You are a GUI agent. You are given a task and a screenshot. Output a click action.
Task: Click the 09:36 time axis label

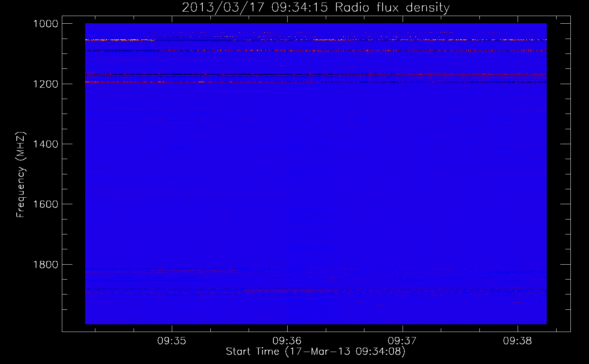(287, 341)
